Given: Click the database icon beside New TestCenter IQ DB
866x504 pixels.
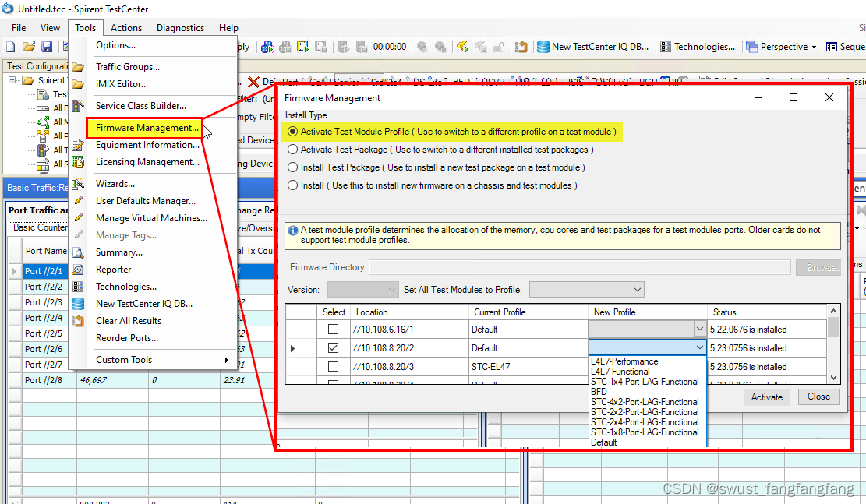Looking at the screenshot, I should tap(78, 304).
